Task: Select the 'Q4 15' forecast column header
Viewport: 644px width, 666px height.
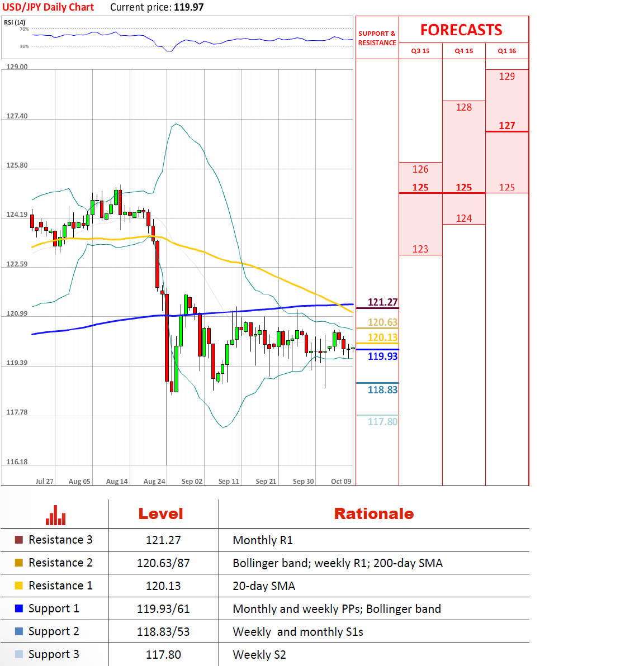Action: click(464, 51)
